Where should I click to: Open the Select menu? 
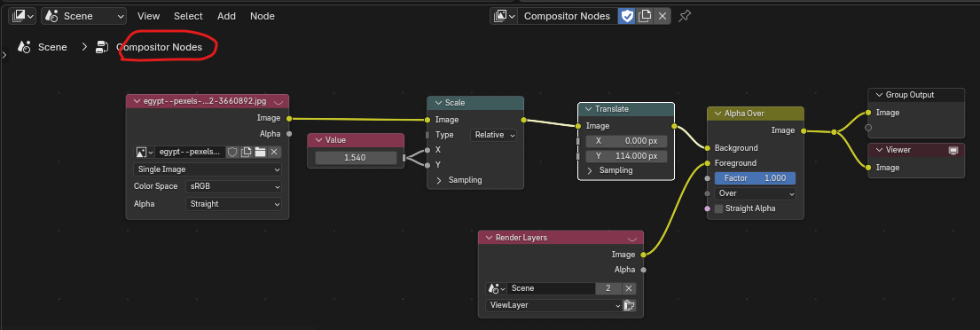[x=188, y=16]
